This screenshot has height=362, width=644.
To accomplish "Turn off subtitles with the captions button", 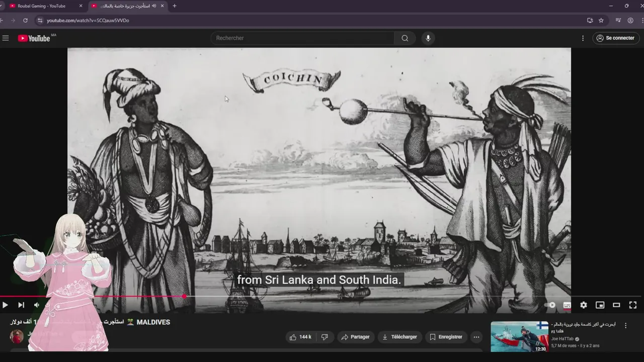I will click(567, 305).
